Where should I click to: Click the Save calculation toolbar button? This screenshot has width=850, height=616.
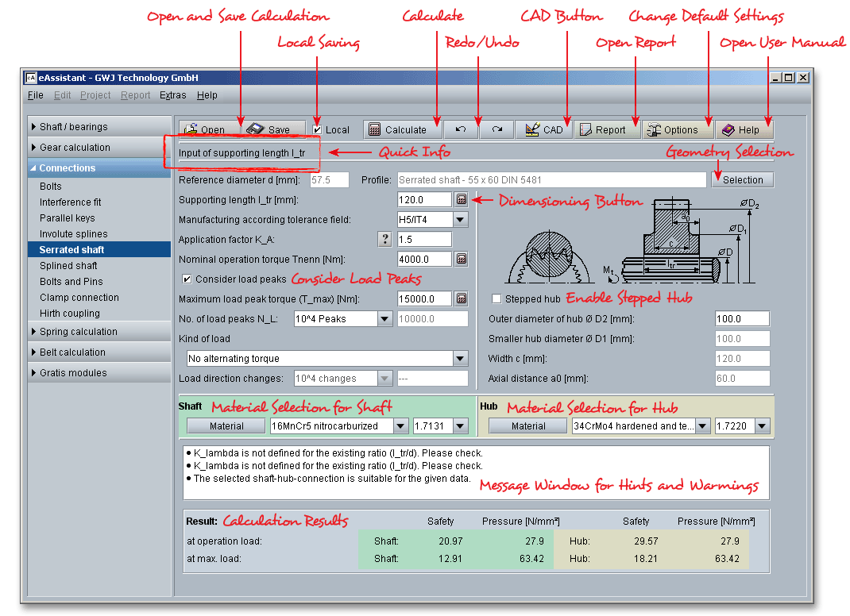273,129
